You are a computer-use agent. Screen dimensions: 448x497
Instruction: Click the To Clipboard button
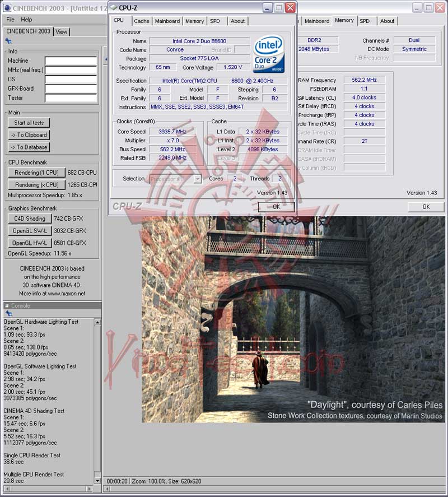click(29, 135)
